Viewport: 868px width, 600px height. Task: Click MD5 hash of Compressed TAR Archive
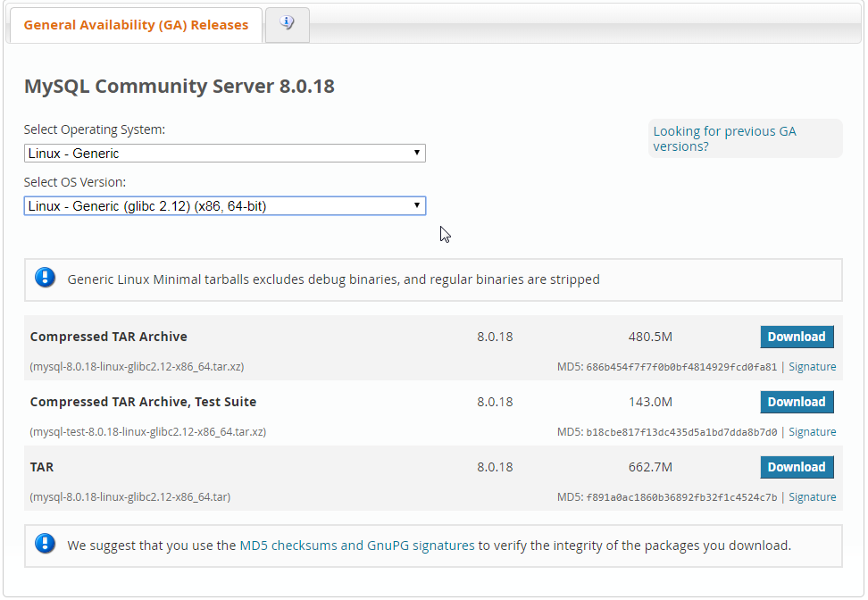[681, 367]
